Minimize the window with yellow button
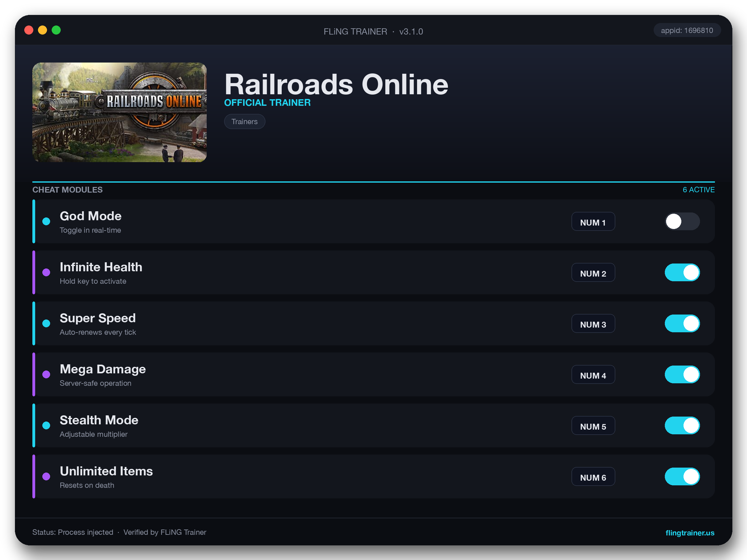Image resolution: width=747 pixels, height=560 pixels. (43, 30)
